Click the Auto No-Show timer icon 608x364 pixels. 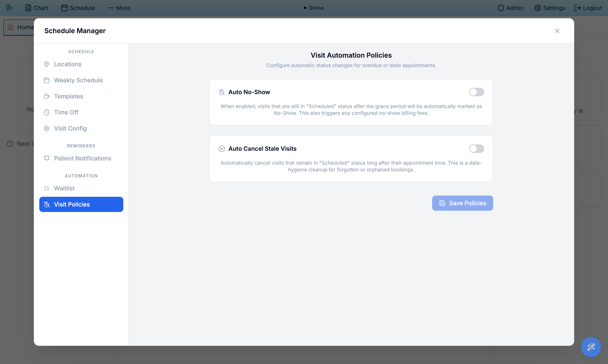[221, 92]
